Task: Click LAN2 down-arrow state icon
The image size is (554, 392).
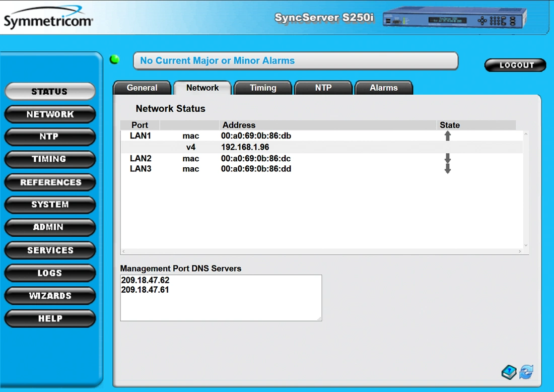Action: (448, 158)
